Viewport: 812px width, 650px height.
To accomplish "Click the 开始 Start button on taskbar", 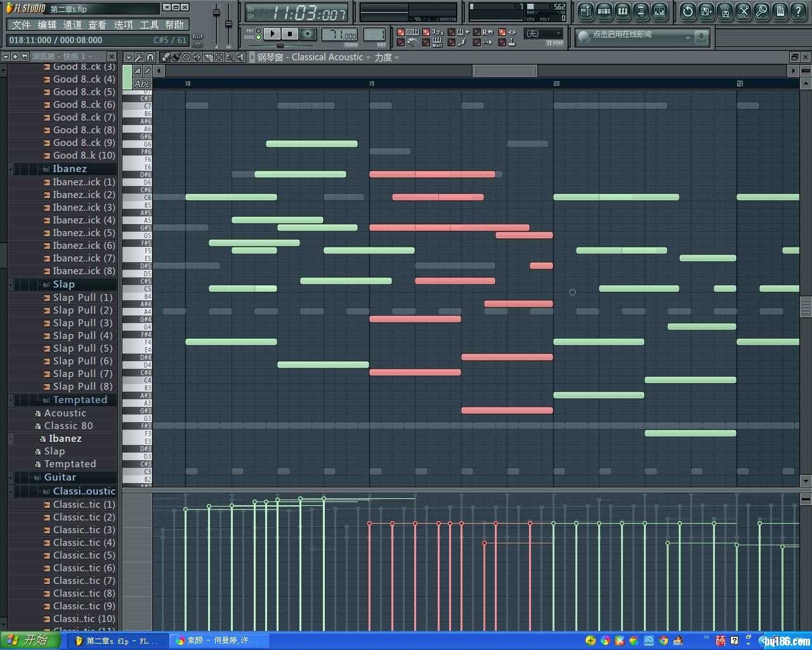I will coord(32,640).
